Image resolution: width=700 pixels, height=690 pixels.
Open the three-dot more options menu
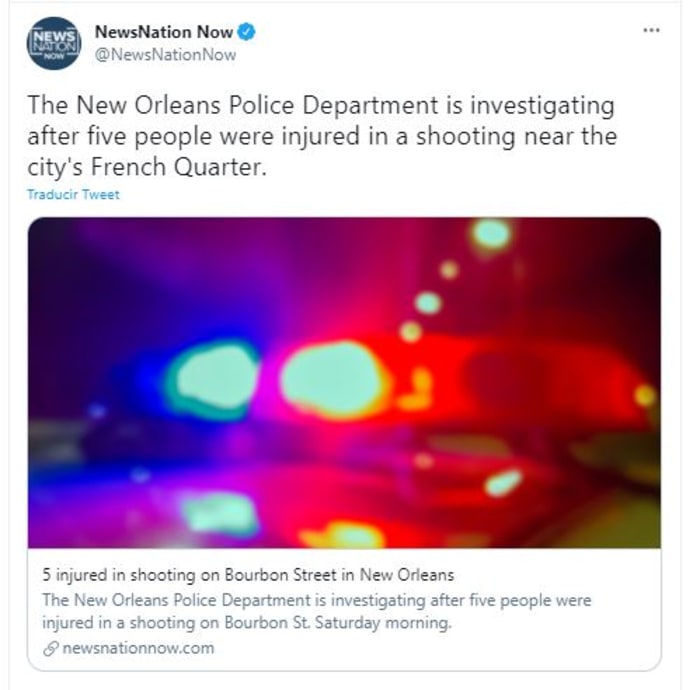[x=651, y=30]
